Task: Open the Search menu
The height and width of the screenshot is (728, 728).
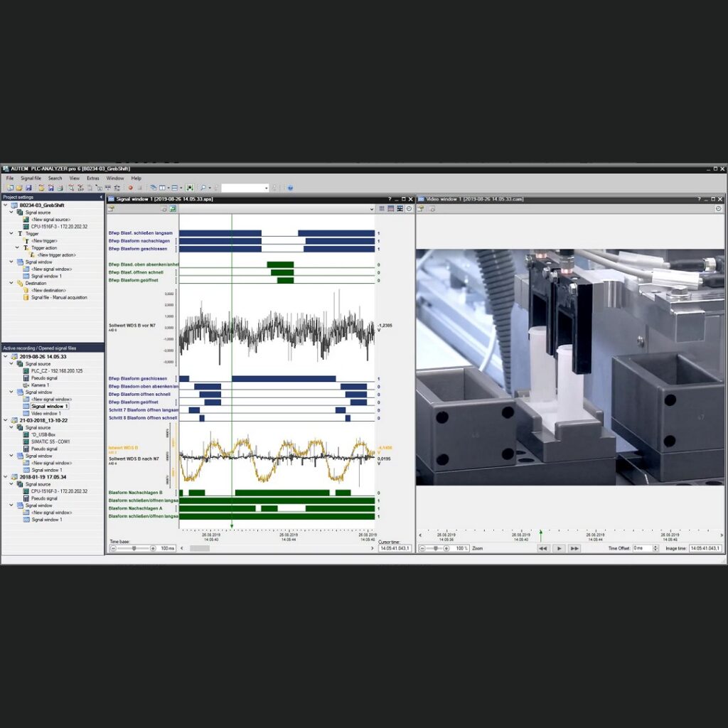Action: (55, 178)
